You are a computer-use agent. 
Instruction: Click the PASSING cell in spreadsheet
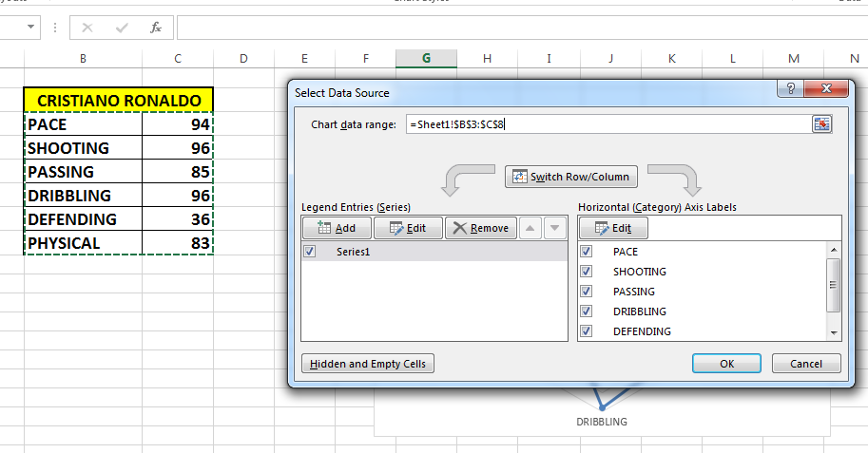point(83,172)
